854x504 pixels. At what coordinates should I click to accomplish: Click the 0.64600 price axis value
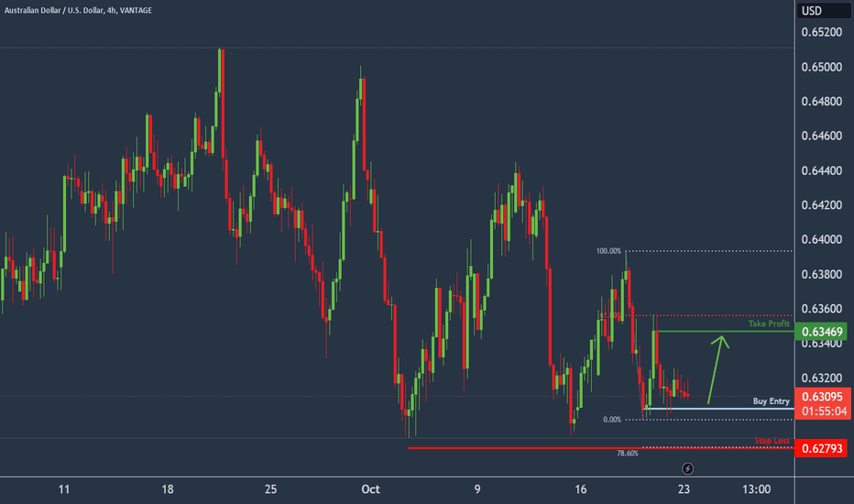(x=821, y=136)
